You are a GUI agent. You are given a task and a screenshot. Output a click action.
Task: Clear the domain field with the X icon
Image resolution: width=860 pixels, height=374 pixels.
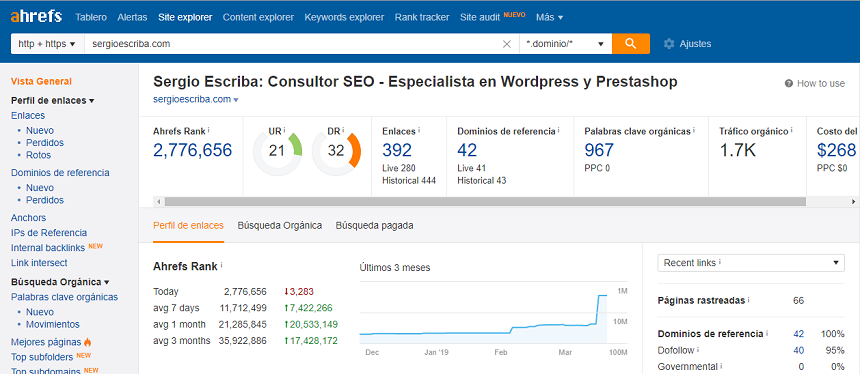507,44
